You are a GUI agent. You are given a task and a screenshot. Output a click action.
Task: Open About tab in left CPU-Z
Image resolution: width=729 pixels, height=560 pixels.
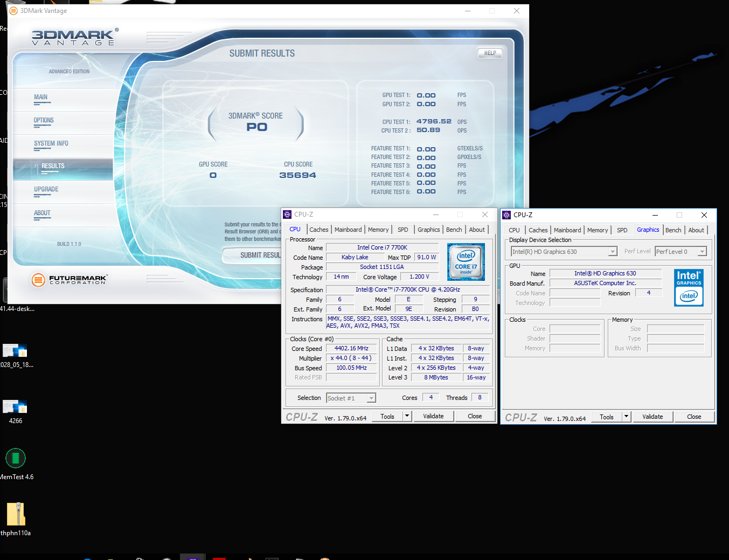[x=477, y=230]
